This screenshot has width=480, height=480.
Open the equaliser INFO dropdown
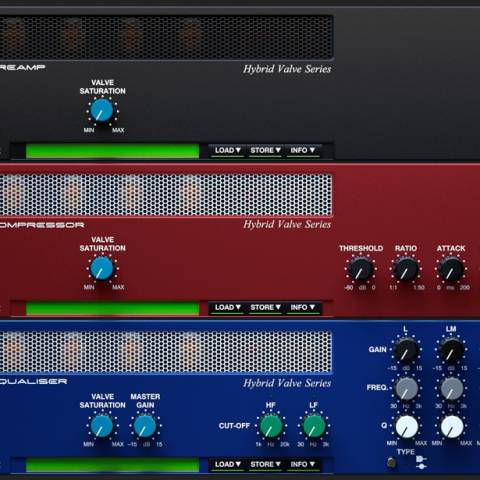click(302, 464)
